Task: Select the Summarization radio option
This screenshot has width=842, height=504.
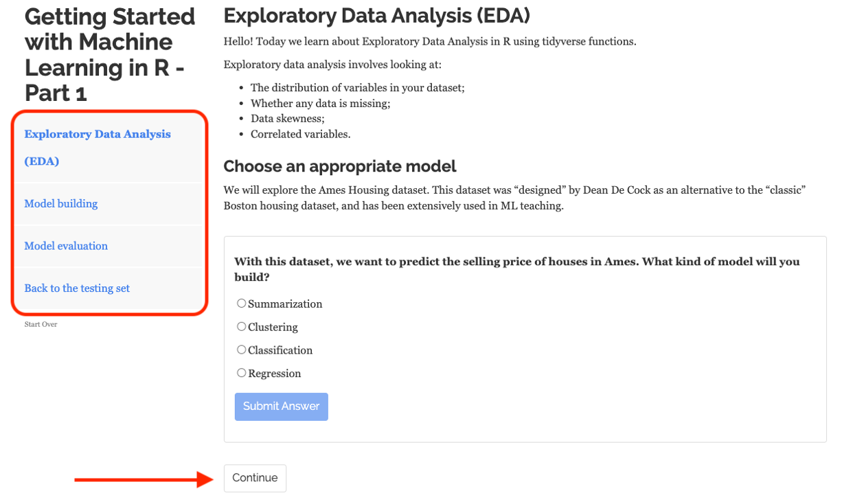Action: (x=242, y=303)
